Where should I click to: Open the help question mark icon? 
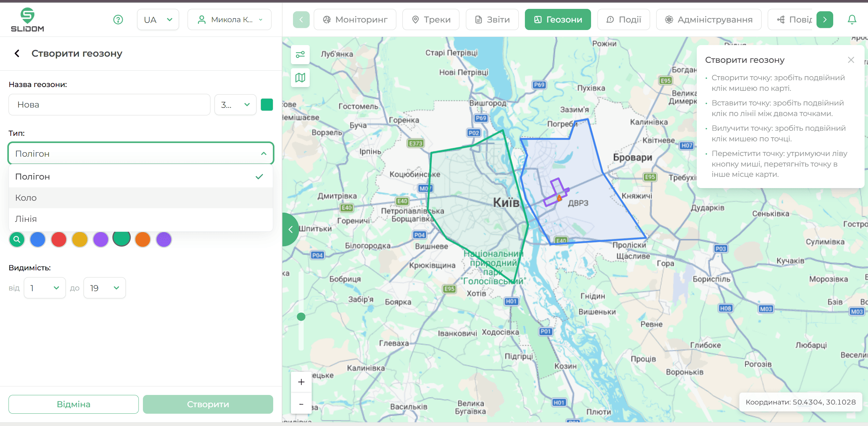point(118,20)
